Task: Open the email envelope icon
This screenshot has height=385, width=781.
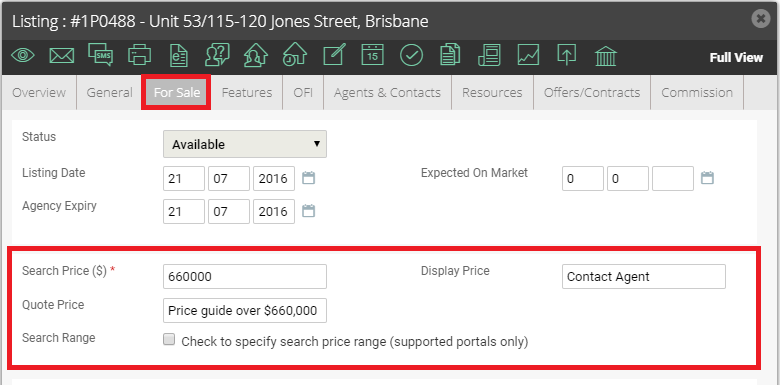Action: 62,55
